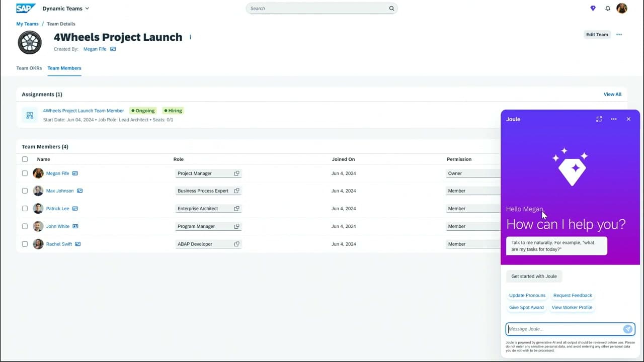Close the Joule panel
Screen dimensions: 644x362
628,119
